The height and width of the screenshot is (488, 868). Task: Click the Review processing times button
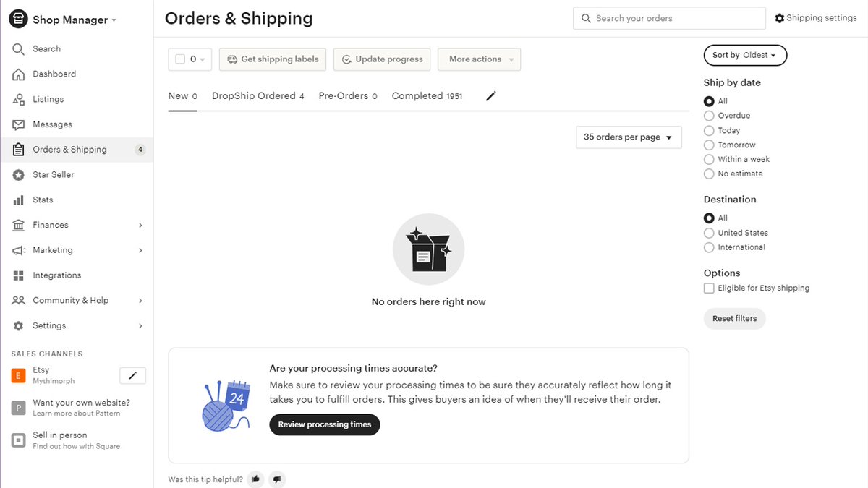tap(325, 424)
